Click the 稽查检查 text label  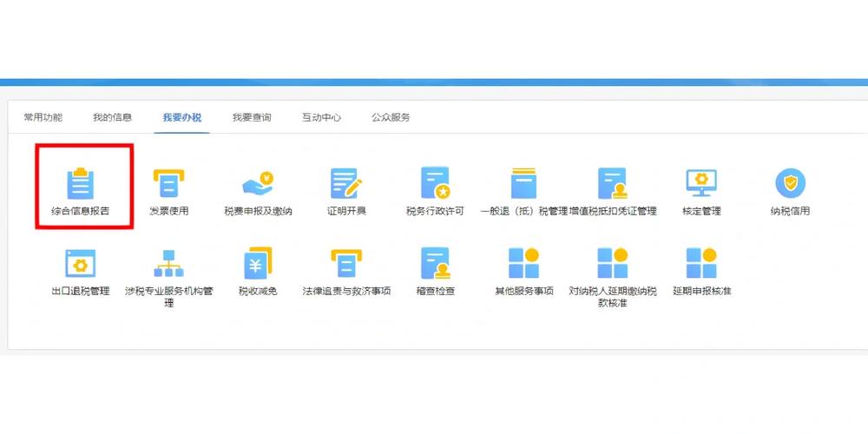[x=435, y=291]
